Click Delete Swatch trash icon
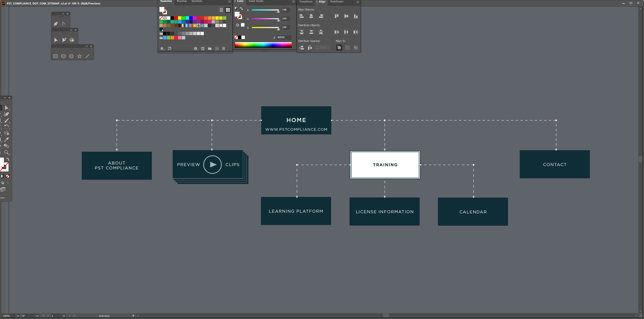This screenshot has width=644, height=319. (224, 48)
